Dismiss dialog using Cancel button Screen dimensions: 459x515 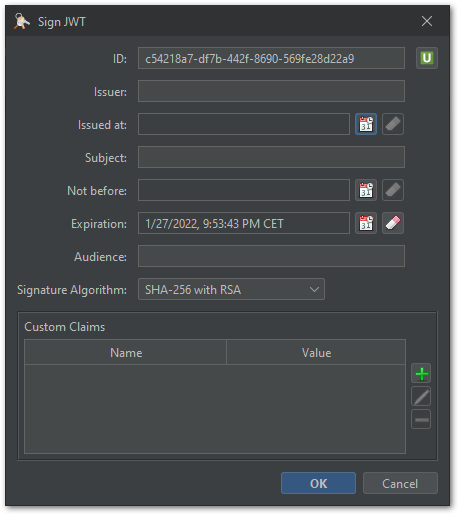click(400, 483)
